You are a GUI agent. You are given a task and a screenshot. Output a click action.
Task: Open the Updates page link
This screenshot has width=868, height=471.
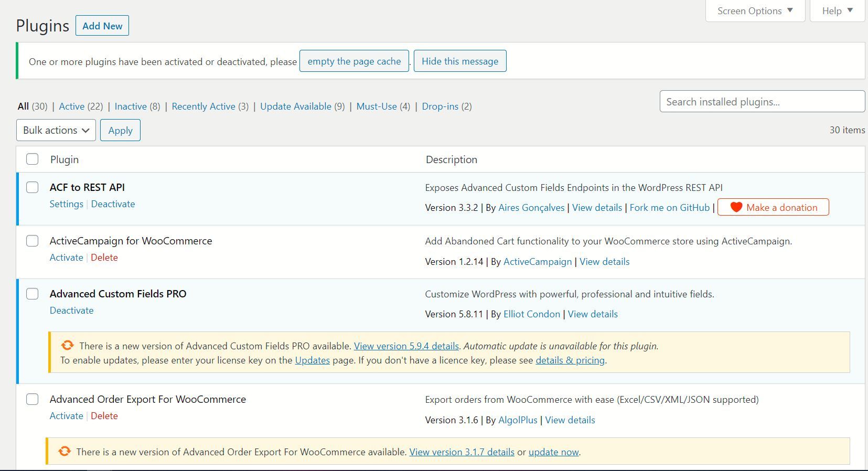(x=312, y=360)
